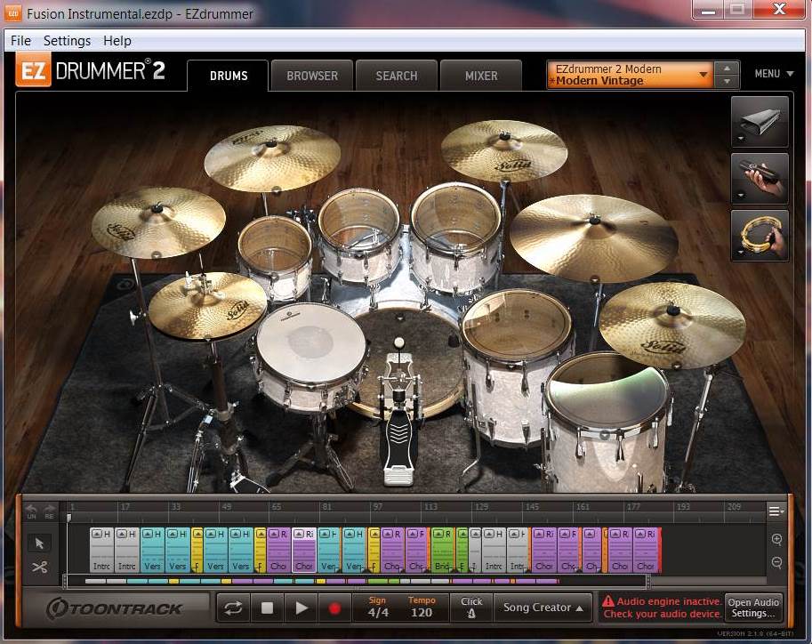Open the cowbell slot dropdown arrow

click(741, 139)
